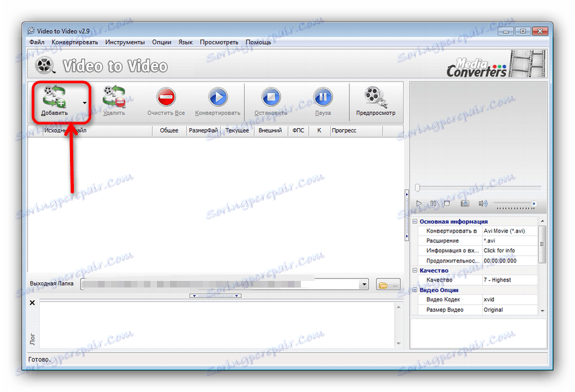Open the Помощь menu
Image resolution: width=575 pixels, height=392 pixels.
point(258,42)
